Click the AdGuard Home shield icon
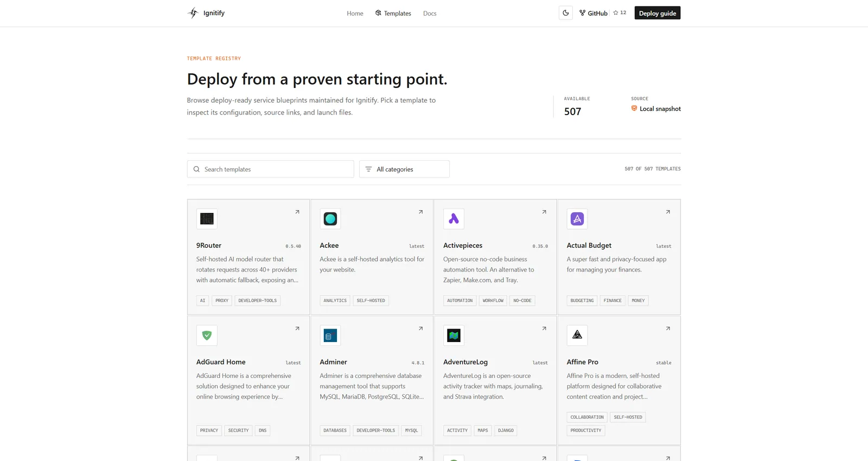This screenshot has height=461, width=868. pos(207,336)
